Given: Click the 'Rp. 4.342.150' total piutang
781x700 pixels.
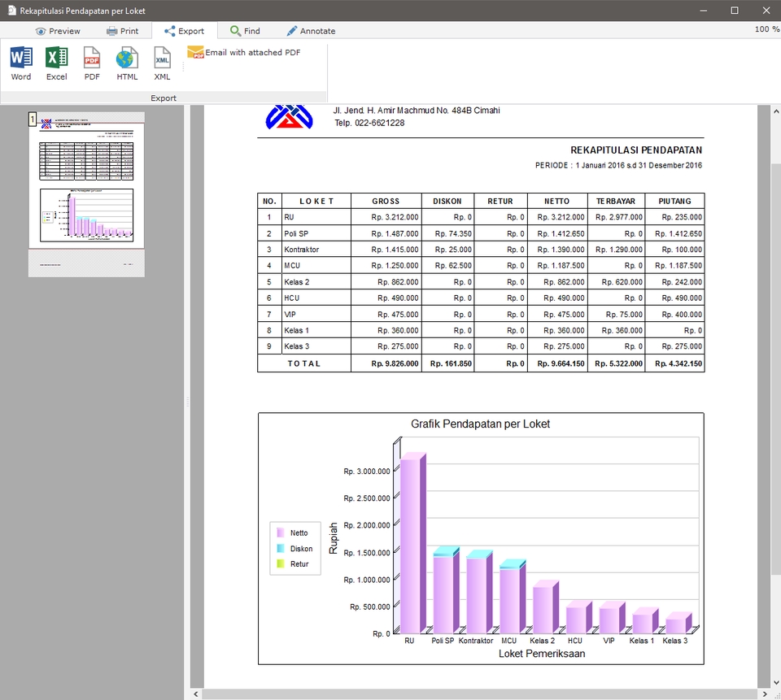Looking at the screenshot, I should (x=678, y=363).
